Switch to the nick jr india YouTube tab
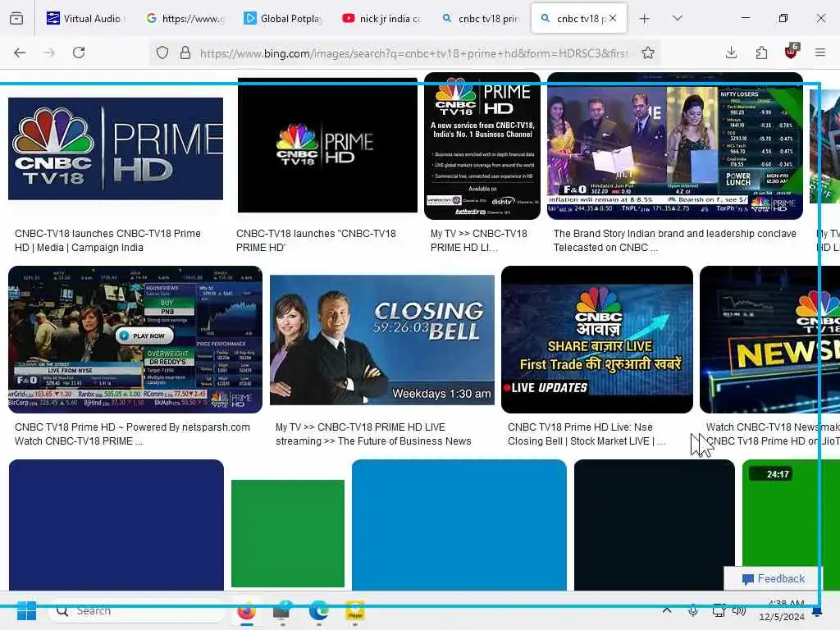 (381, 18)
